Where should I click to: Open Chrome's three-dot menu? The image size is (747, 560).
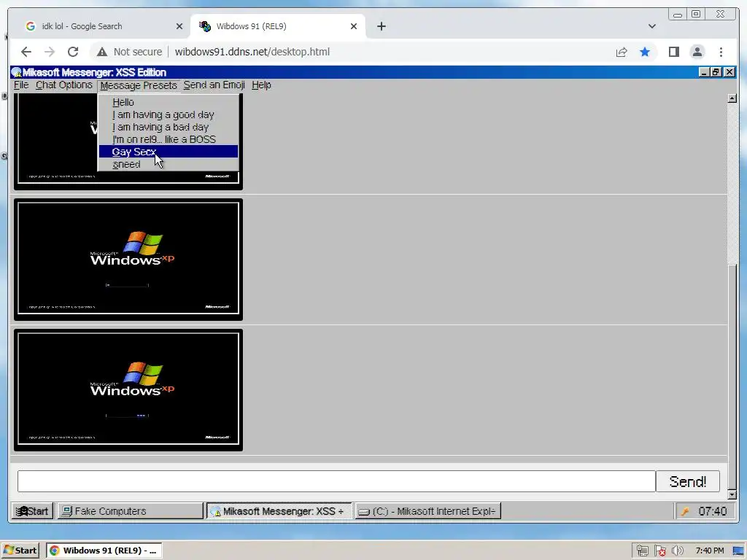[x=721, y=52]
